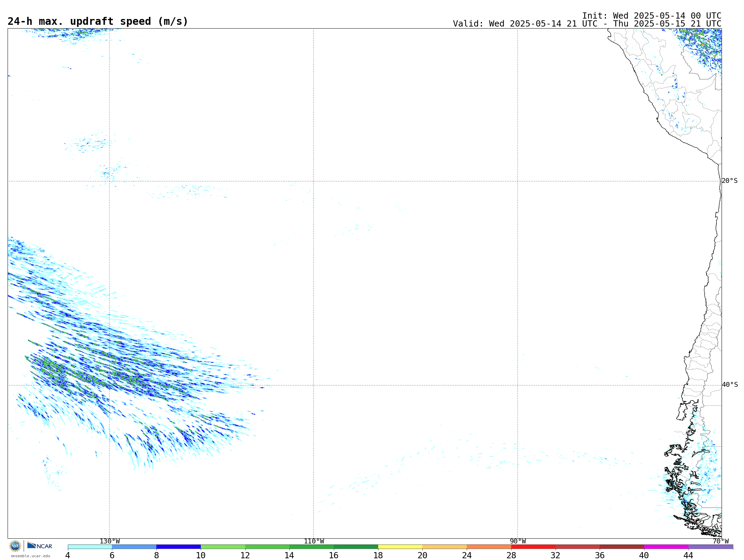The width and height of the screenshot is (744, 560).
Task: Click colorbar tick label 32
Action: pos(556,556)
